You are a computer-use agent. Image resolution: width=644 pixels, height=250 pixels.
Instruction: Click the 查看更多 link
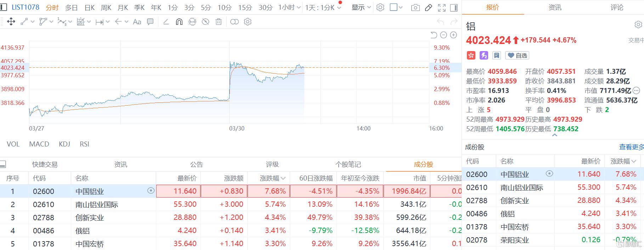coord(631,147)
